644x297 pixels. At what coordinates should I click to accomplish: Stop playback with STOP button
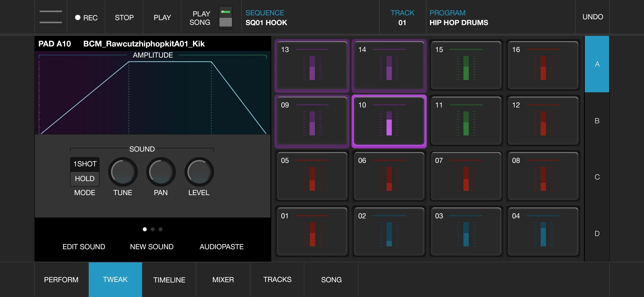(x=124, y=17)
